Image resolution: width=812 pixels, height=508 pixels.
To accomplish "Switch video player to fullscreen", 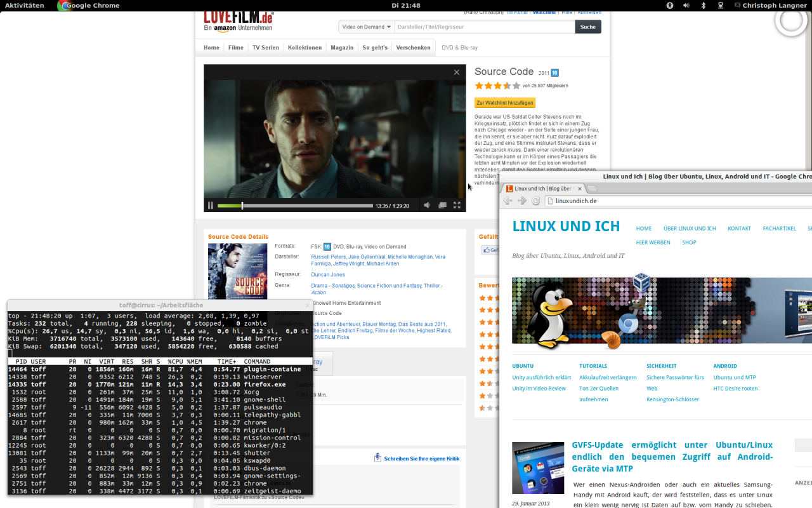I will [457, 205].
